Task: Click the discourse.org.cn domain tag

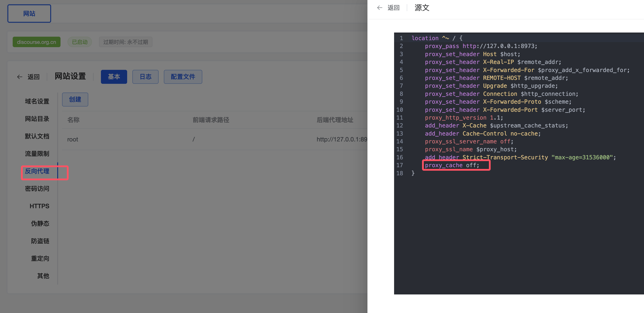Action: tap(36, 42)
